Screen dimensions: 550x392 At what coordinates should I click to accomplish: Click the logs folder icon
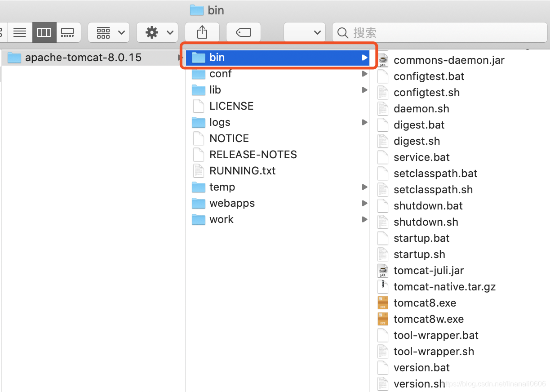199,122
